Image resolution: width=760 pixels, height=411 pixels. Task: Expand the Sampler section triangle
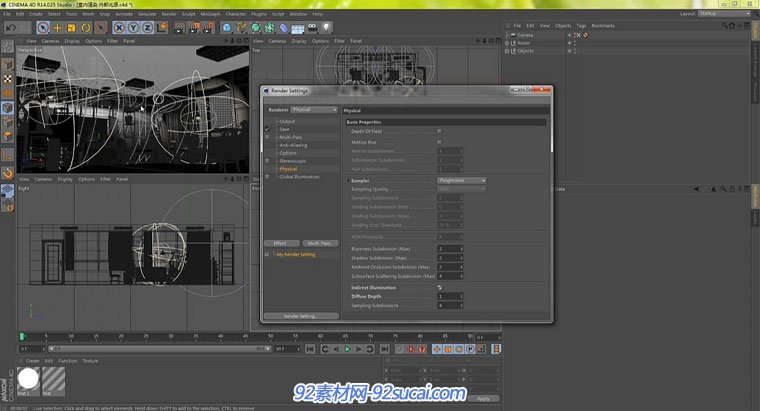tap(348, 180)
